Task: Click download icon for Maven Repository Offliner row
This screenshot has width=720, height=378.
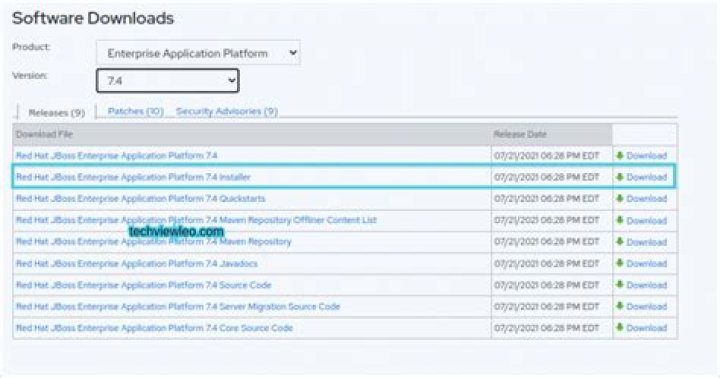Action: pyautogui.click(x=619, y=220)
